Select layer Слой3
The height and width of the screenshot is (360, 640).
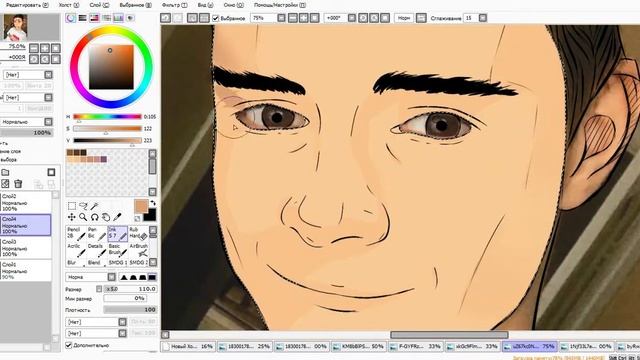26,248
